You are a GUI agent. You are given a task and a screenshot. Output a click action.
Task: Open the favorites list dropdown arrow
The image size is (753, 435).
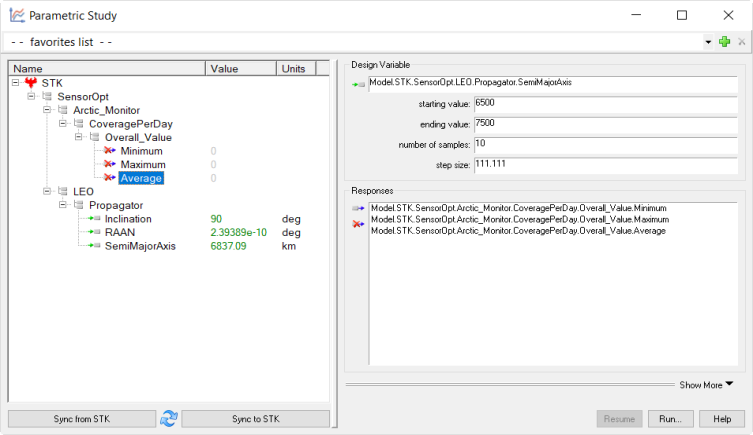click(x=708, y=42)
